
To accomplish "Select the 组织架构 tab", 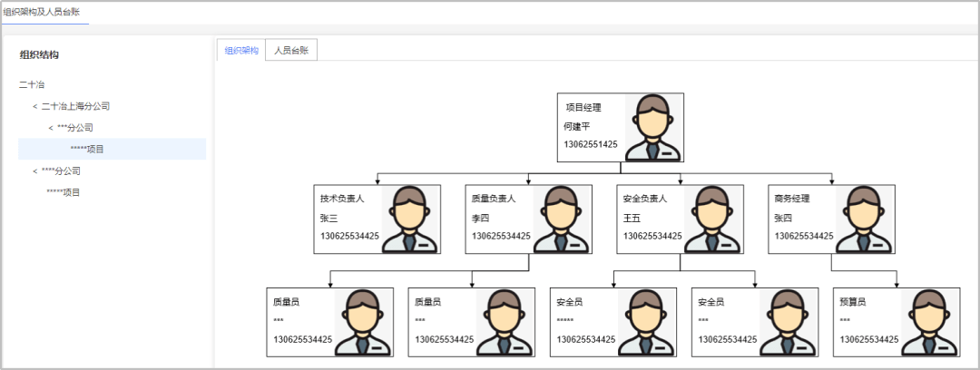I will click(x=241, y=51).
